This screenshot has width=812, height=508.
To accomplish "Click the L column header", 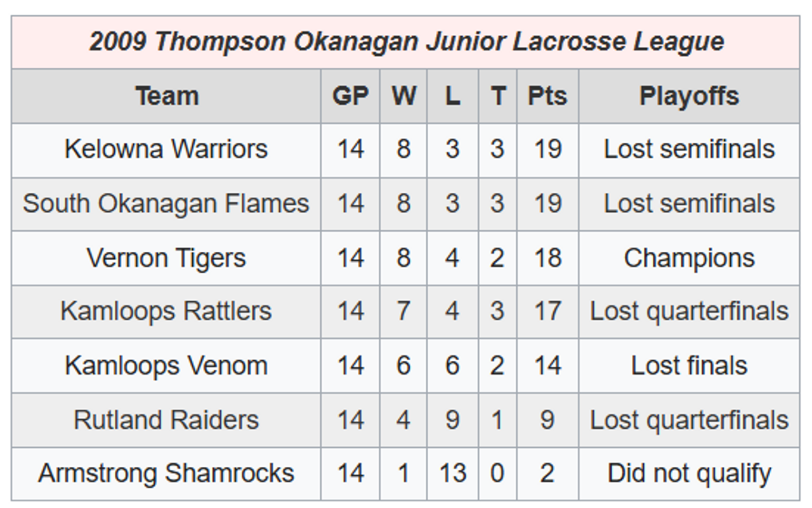I will (452, 96).
